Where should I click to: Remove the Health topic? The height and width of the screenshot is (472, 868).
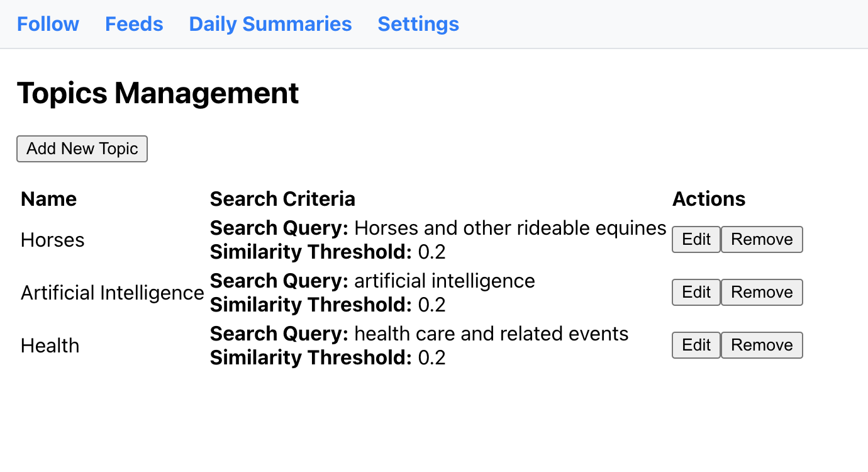pos(762,346)
